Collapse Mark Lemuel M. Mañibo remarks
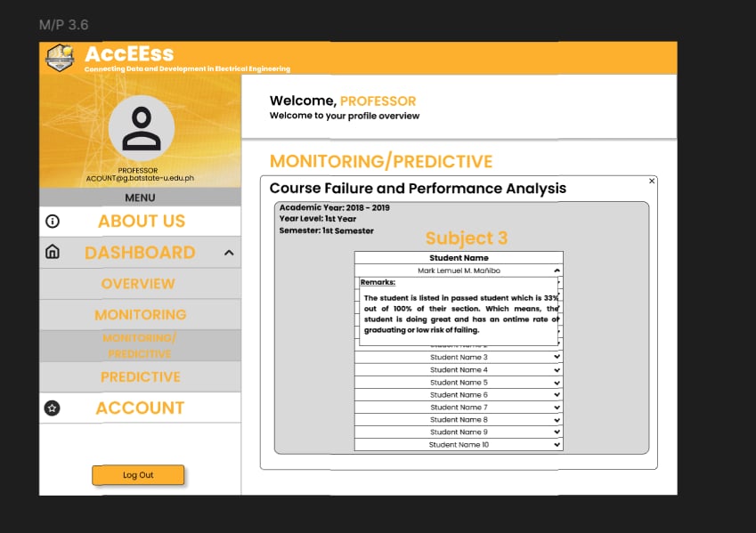The height and width of the screenshot is (533, 756). tap(557, 270)
